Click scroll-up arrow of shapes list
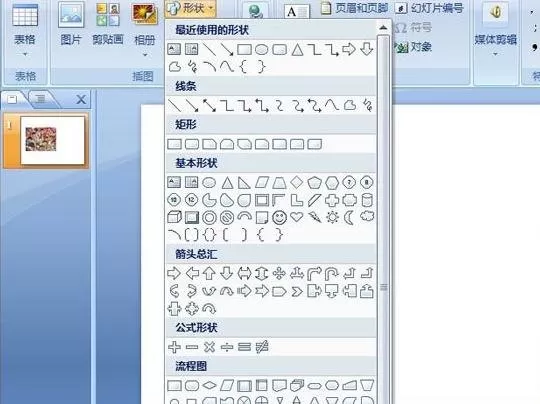 click(383, 28)
